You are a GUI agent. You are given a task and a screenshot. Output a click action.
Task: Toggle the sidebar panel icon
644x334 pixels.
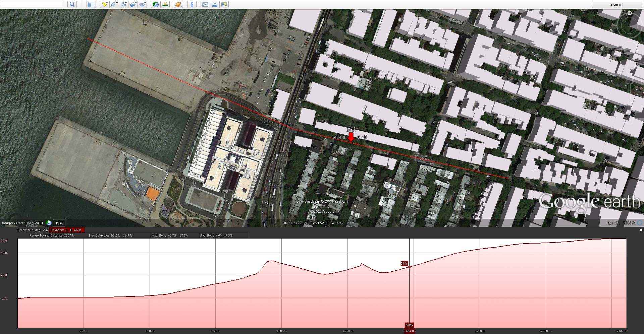(x=91, y=4)
